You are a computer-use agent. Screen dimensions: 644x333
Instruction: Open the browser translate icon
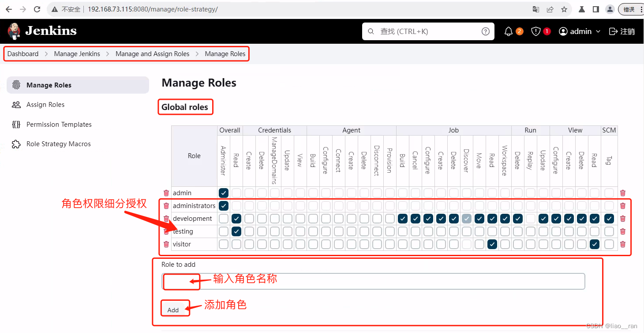[536, 9]
